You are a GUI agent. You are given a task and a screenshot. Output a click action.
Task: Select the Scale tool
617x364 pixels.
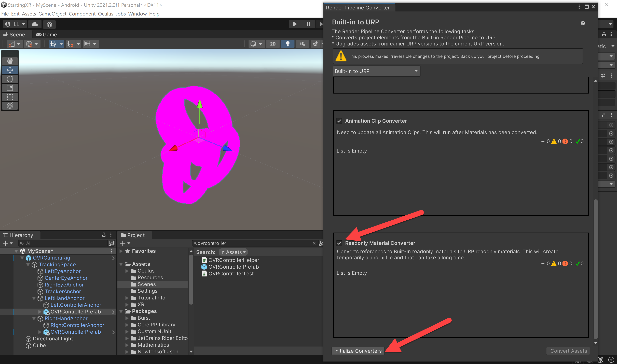[x=10, y=88]
